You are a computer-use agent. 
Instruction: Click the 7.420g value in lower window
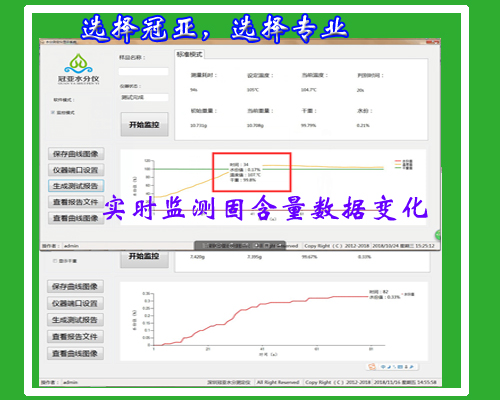pyautogui.click(x=197, y=257)
